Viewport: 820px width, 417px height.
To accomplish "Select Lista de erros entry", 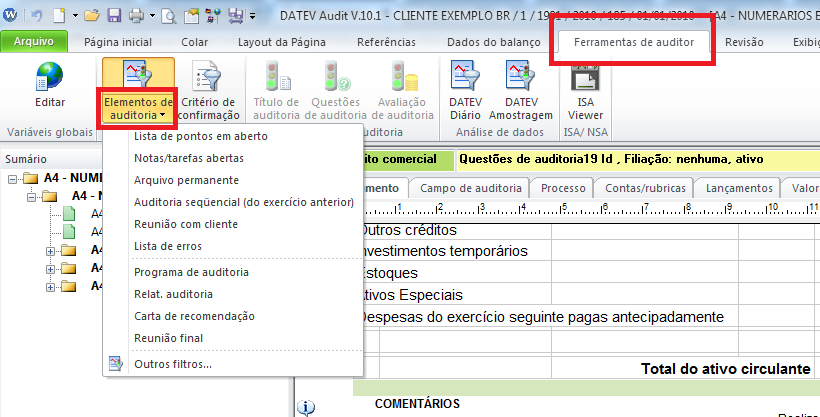I will 233,246.
